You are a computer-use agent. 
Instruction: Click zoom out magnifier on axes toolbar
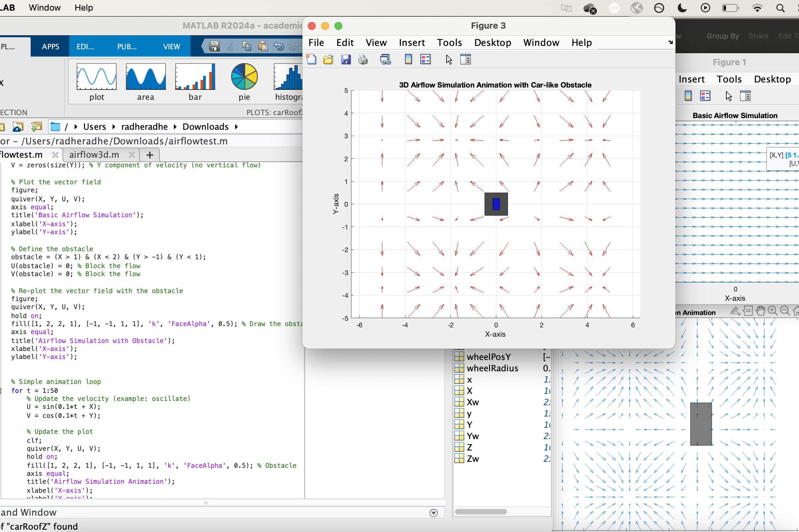point(785,310)
